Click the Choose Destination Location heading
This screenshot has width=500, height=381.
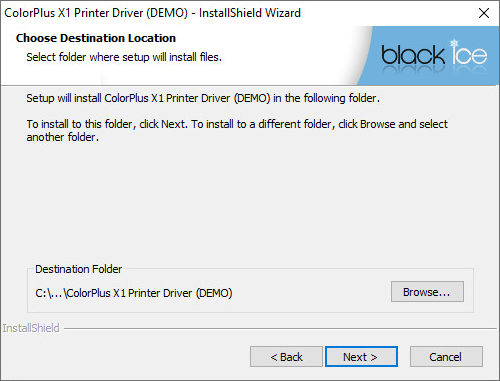click(x=96, y=38)
